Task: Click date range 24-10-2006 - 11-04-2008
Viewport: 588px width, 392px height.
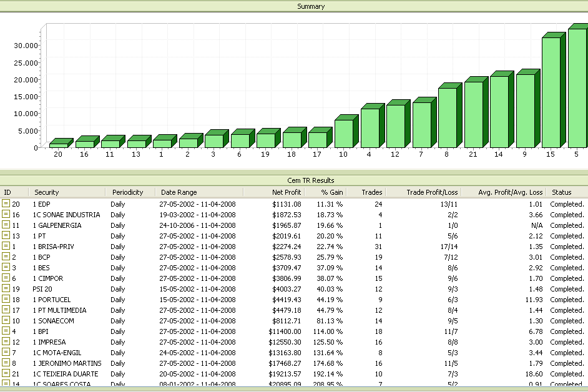Action: click(x=197, y=225)
